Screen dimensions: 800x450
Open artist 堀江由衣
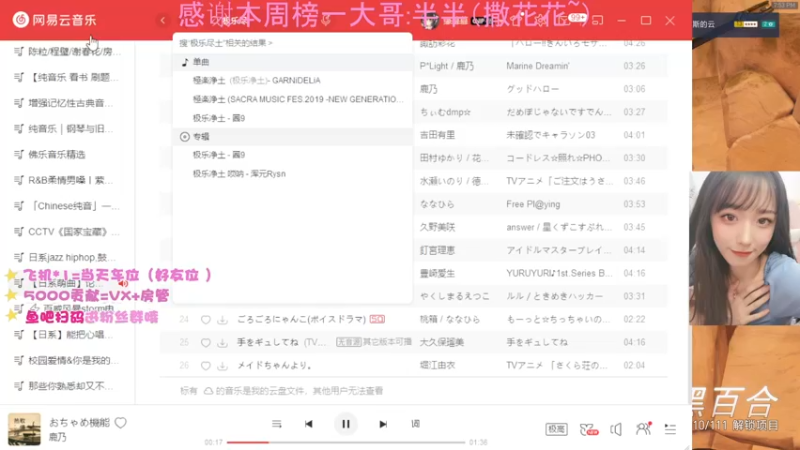[437, 365]
